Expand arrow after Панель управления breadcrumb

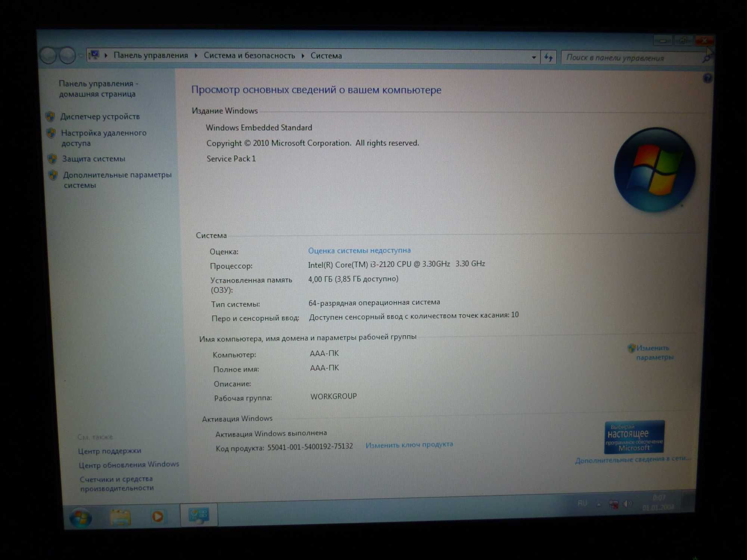[196, 56]
